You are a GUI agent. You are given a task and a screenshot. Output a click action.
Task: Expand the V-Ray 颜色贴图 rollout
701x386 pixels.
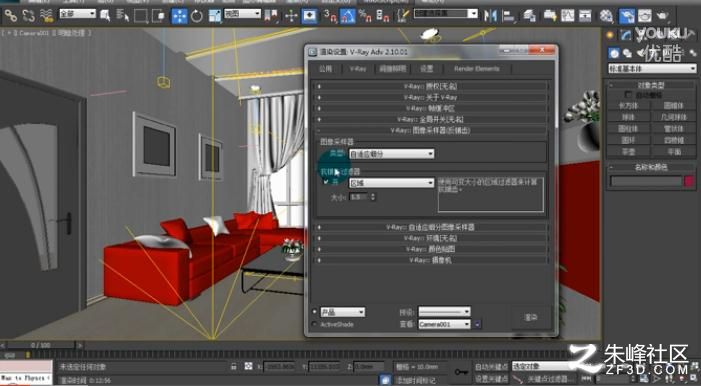[x=431, y=249]
